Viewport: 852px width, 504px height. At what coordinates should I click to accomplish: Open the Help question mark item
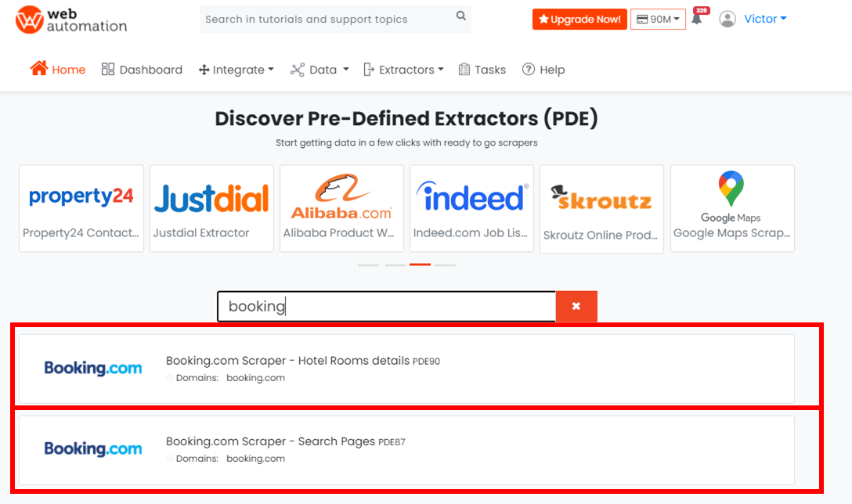point(543,70)
